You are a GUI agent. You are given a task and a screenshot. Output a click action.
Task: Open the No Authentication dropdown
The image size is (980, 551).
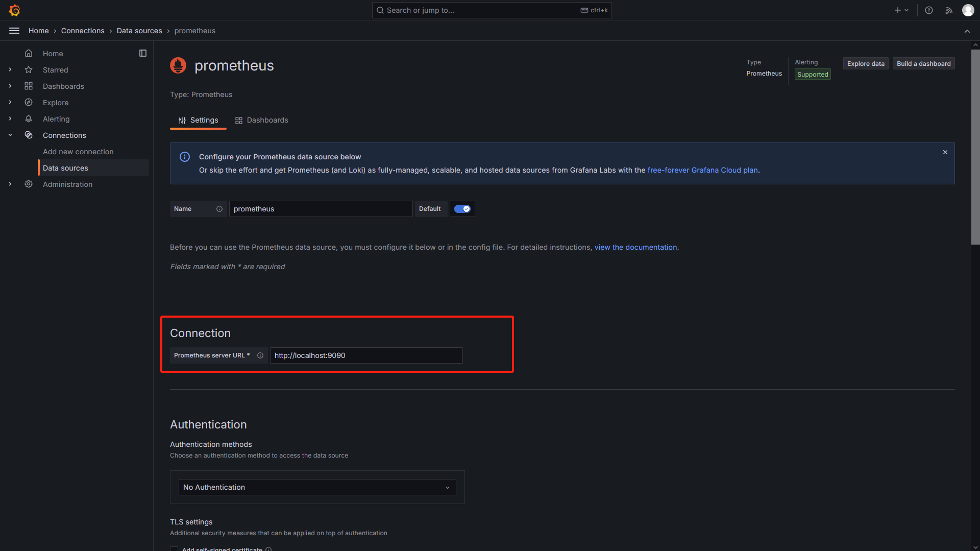(317, 487)
